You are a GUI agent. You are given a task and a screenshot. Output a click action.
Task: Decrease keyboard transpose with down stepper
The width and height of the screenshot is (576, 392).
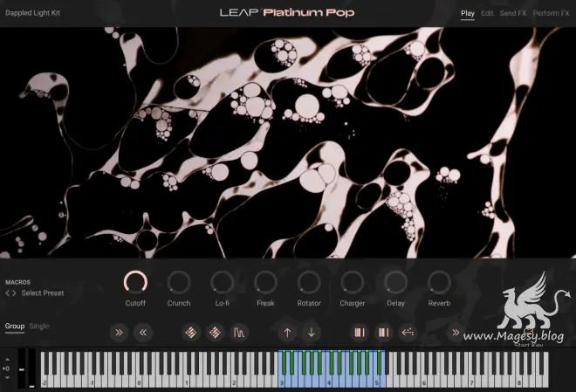[7, 378]
